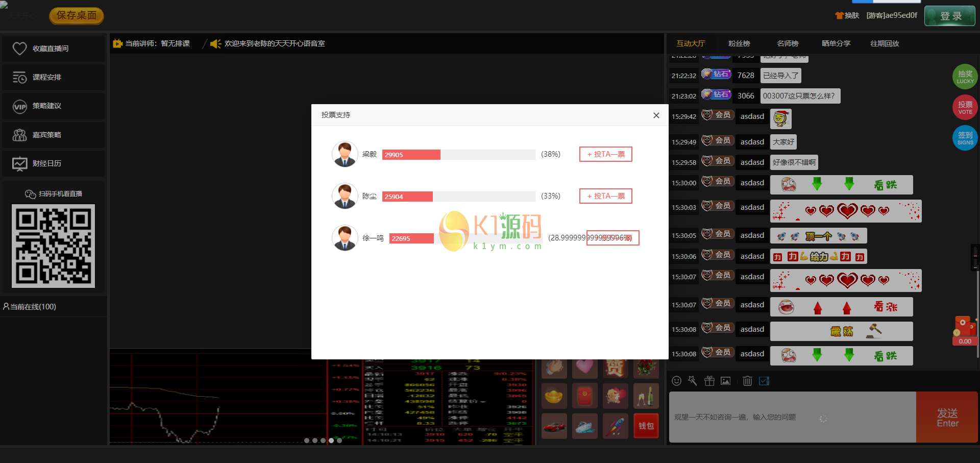The width and height of the screenshot is (980, 463).
Task: Open the 钱包 wallet button
Action: (646, 426)
